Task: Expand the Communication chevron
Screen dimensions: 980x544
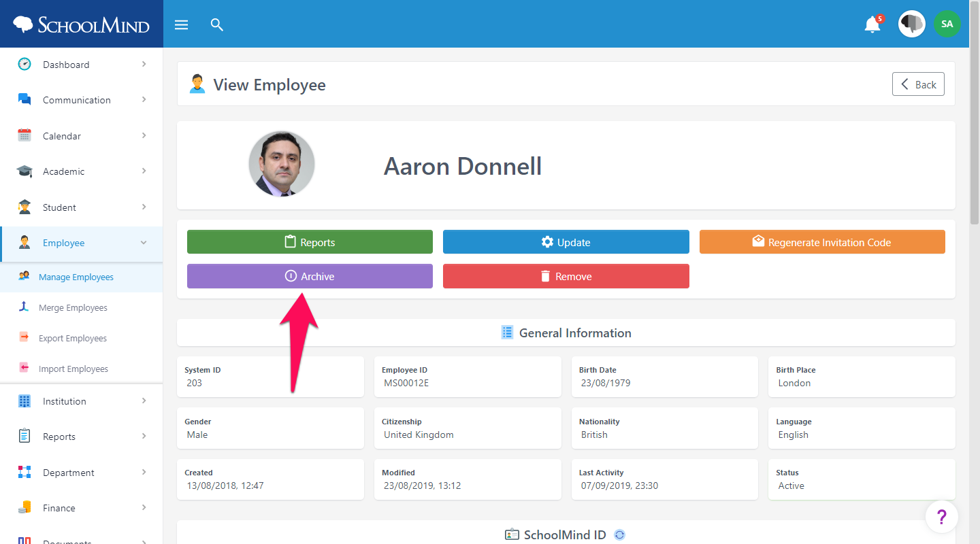Action: (144, 99)
